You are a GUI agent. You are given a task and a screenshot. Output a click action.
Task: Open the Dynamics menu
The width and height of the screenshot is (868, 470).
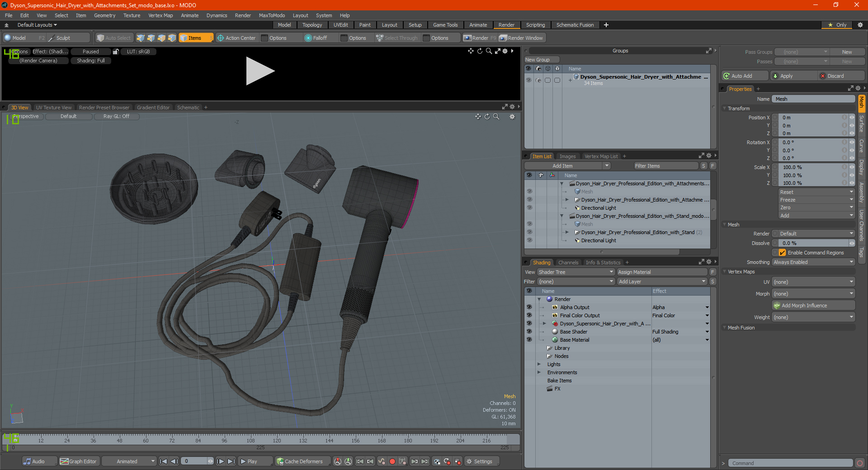(217, 15)
